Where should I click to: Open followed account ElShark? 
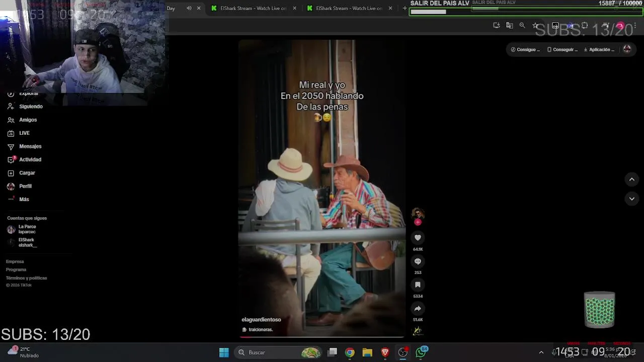pyautogui.click(x=22, y=242)
